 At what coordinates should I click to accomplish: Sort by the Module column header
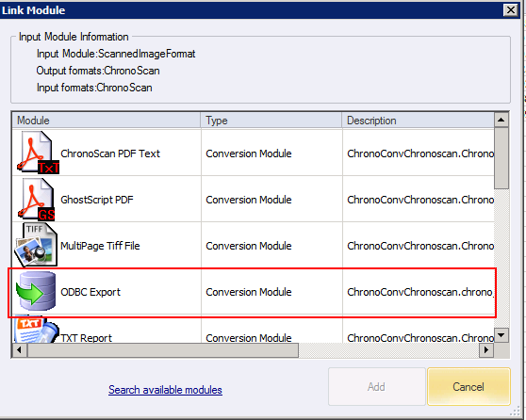click(107, 121)
